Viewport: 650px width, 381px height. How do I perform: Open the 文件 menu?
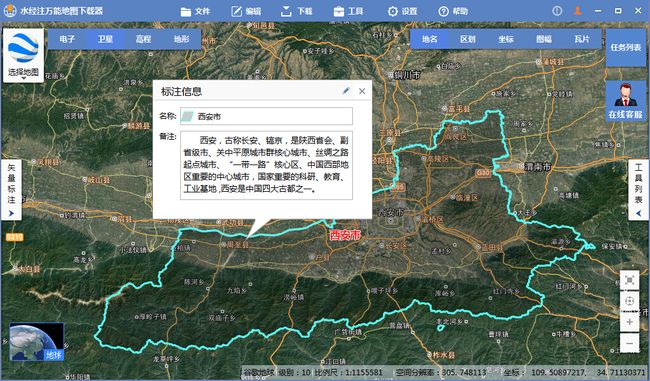(195, 11)
